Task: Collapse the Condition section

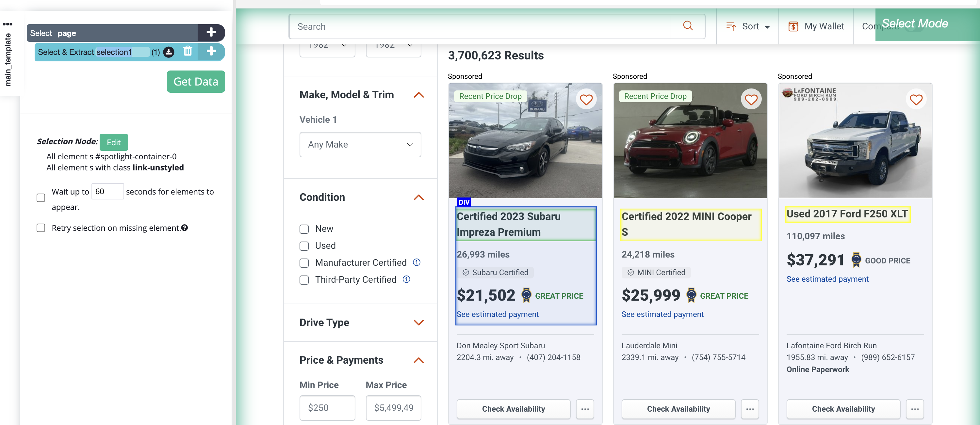Action: coord(418,197)
